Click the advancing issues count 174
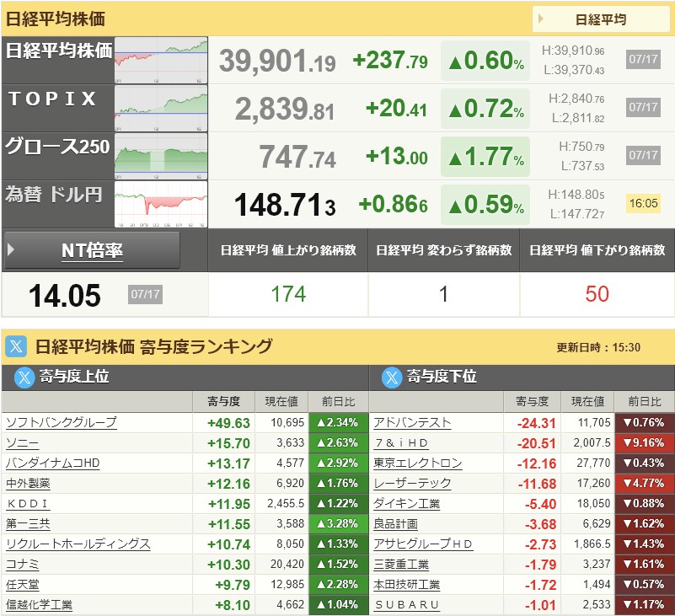 pos(288,294)
